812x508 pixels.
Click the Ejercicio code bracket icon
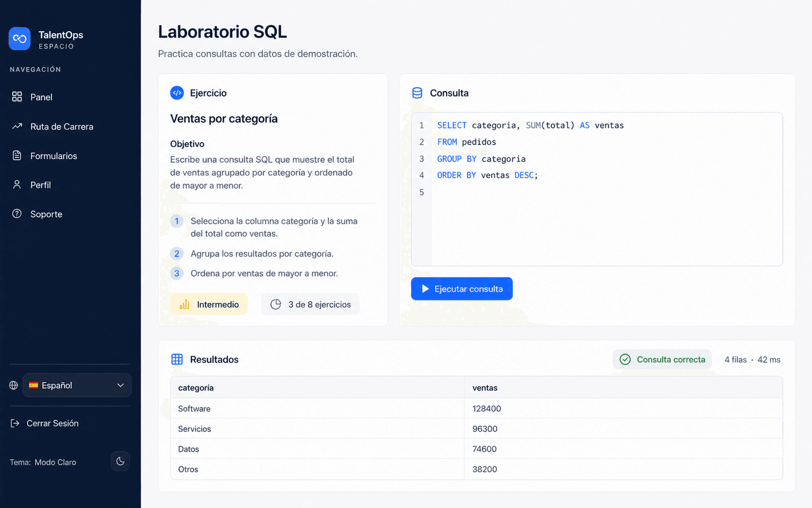(x=177, y=93)
